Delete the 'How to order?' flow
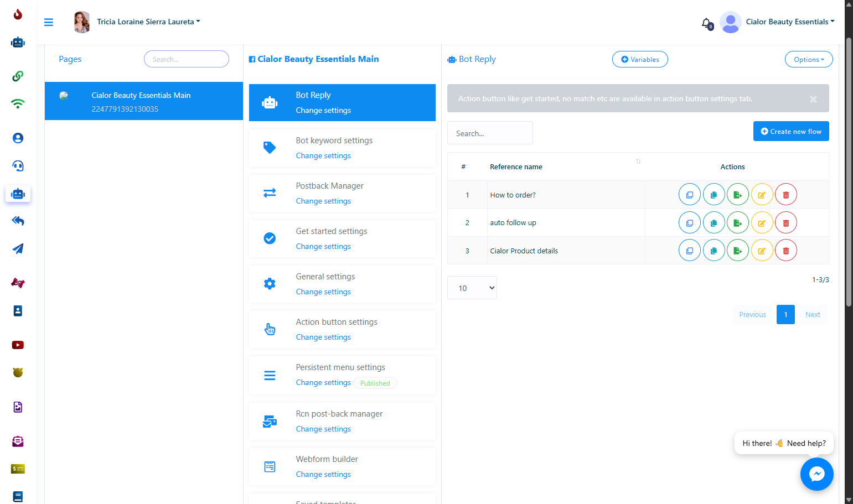Screen dimensions: 853x504 (786, 195)
